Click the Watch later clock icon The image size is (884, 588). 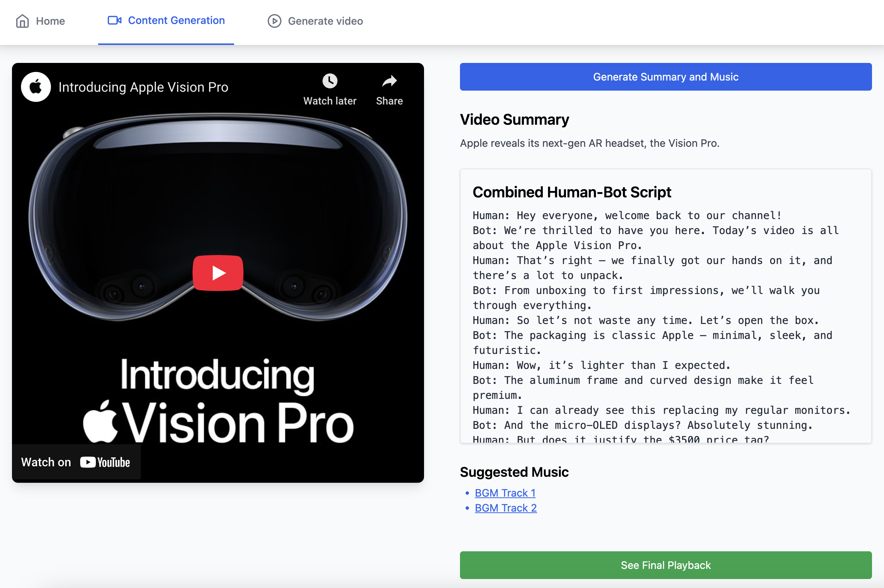pyautogui.click(x=330, y=81)
